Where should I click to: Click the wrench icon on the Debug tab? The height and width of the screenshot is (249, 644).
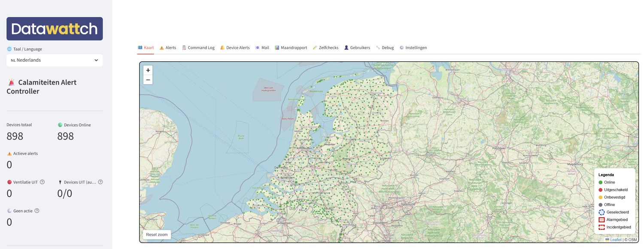[x=378, y=48]
